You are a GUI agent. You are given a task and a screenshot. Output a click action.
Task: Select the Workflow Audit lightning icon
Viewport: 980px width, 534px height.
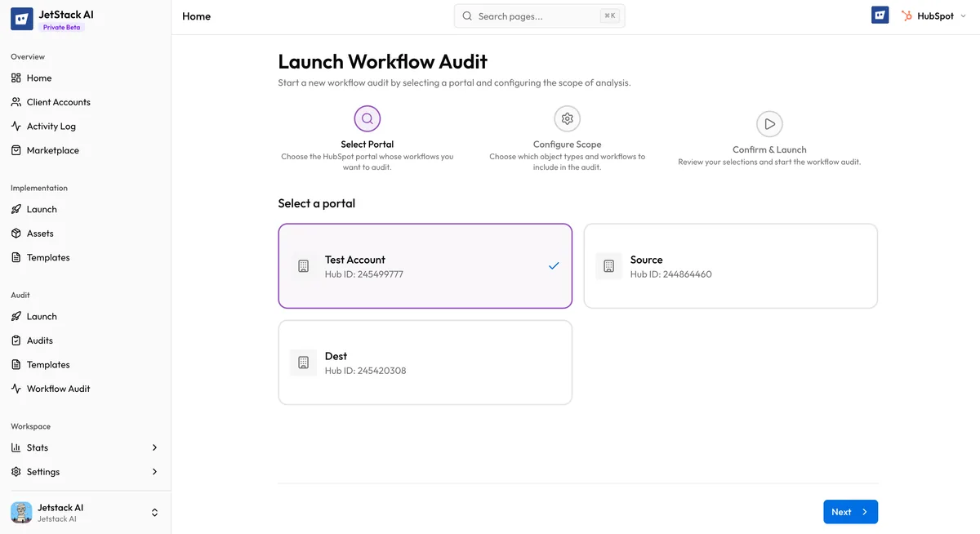click(16, 388)
